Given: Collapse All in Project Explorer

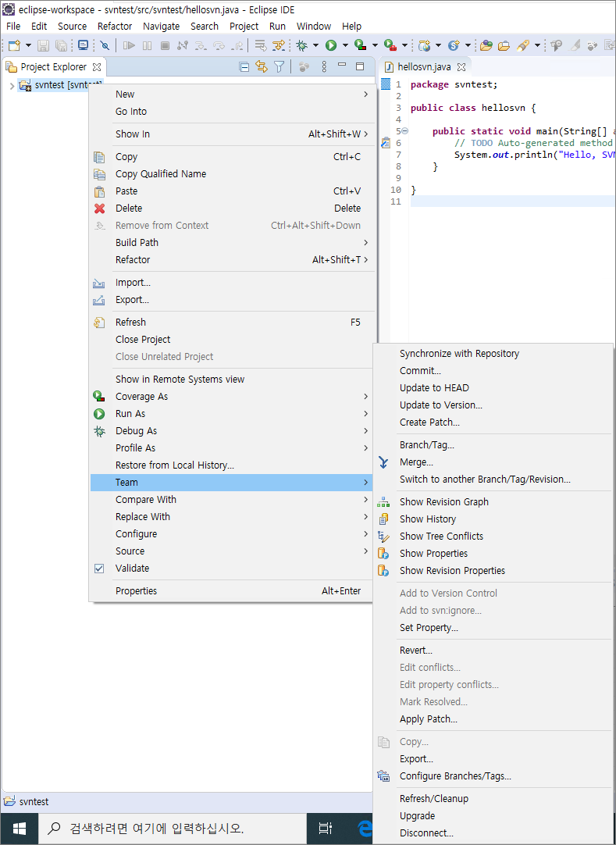Looking at the screenshot, I should point(244,67).
